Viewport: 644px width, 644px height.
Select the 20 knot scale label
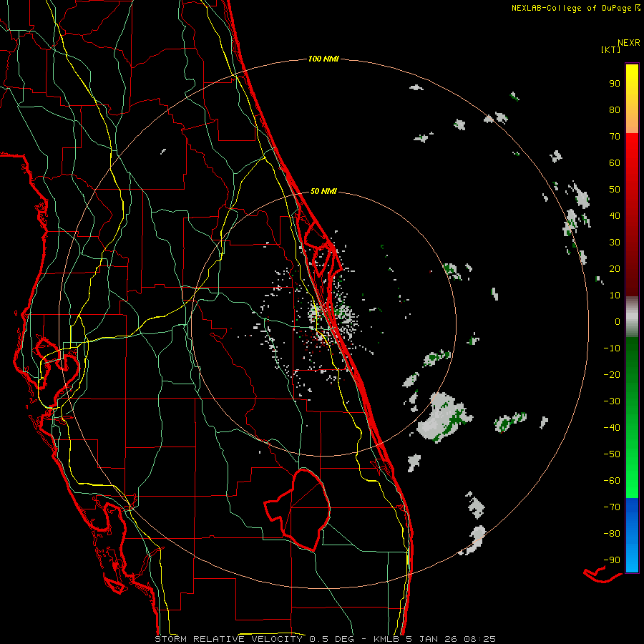[x=615, y=268]
